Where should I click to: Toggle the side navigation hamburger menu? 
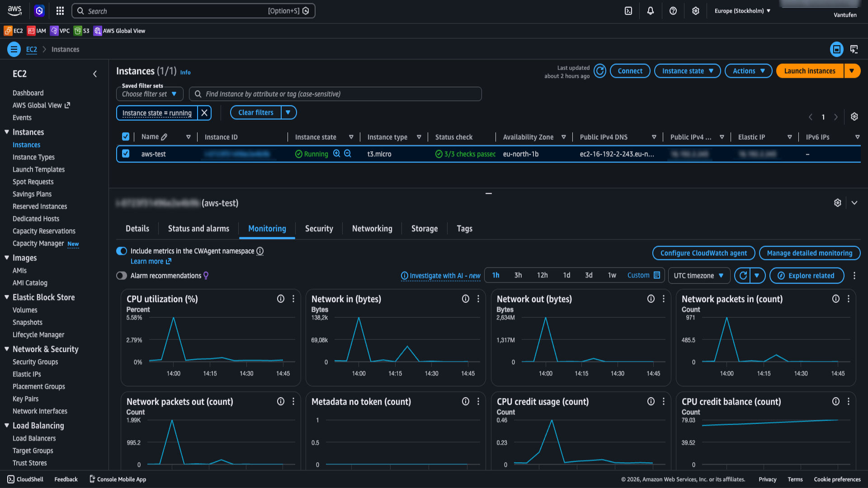(x=14, y=49)
